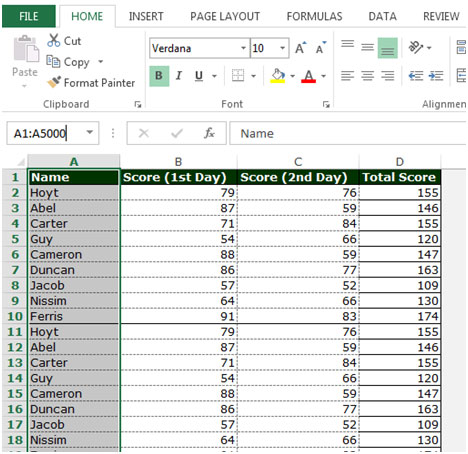Open the green FILE button
The height and width of the screenshot is (454, 468).
pyautogui.click(x=29, y=16)
